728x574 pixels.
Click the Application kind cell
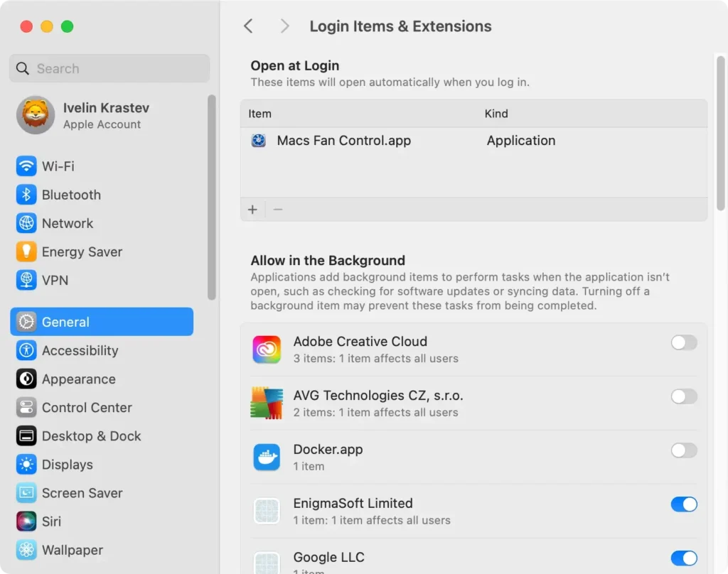point(521,140)
